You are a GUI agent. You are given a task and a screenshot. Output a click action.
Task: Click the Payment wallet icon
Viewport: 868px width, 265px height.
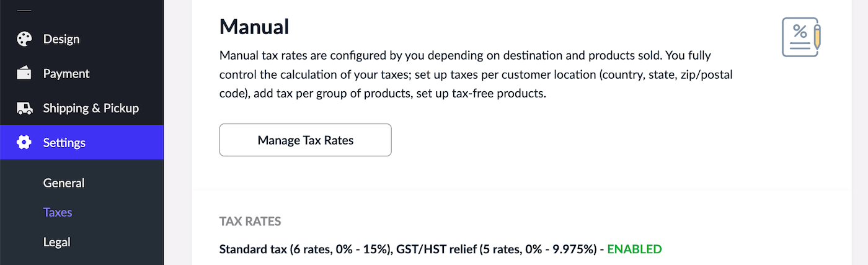point(24,74)
